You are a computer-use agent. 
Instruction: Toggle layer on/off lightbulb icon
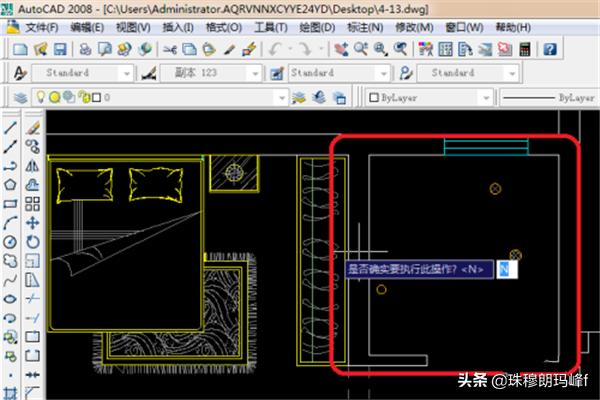pos(41,97)
